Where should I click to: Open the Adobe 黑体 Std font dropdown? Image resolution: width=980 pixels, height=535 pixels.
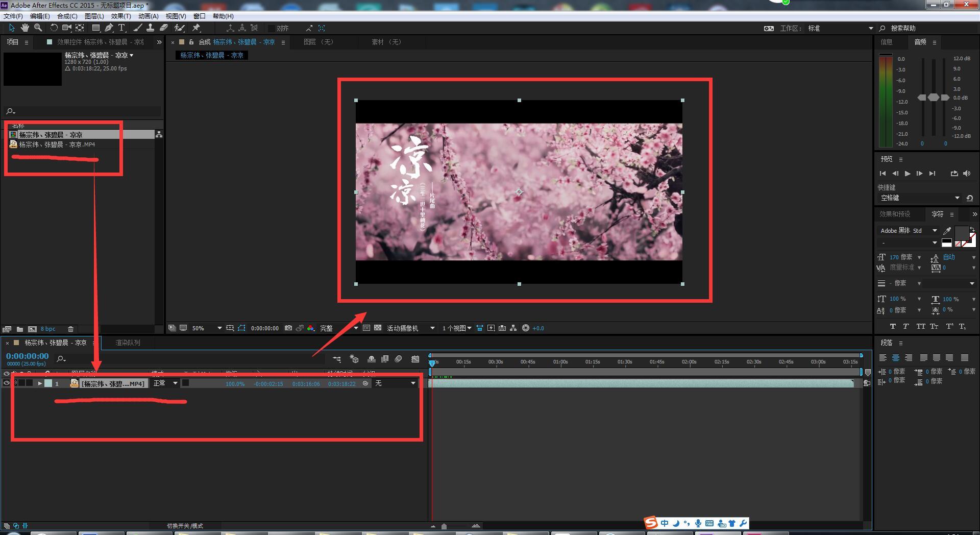(x=909, y=231)
